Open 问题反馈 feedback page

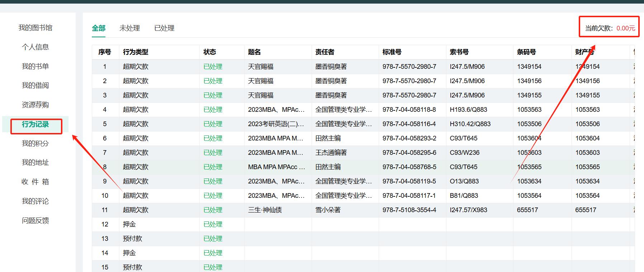pos(35,220)
